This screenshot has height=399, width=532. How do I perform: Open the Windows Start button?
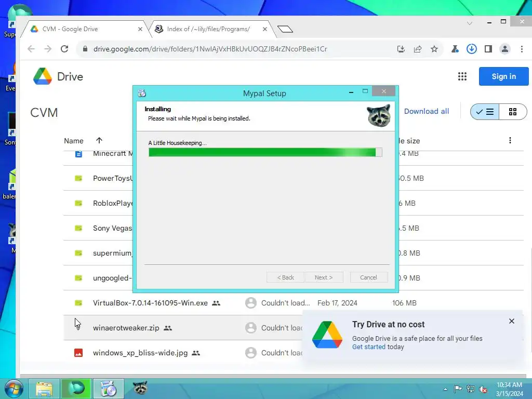pyautogui.click(x=14, y=389)
